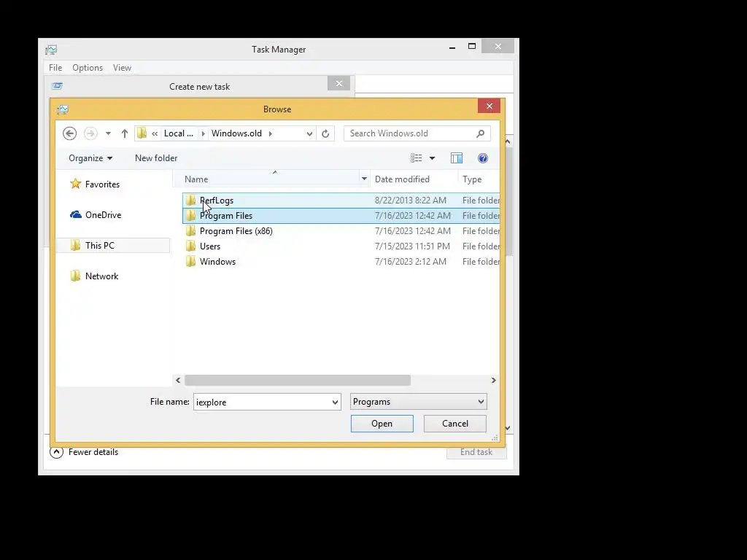Click 7/16/2023 2:12 AM date cell

click(x=411, y=262)
